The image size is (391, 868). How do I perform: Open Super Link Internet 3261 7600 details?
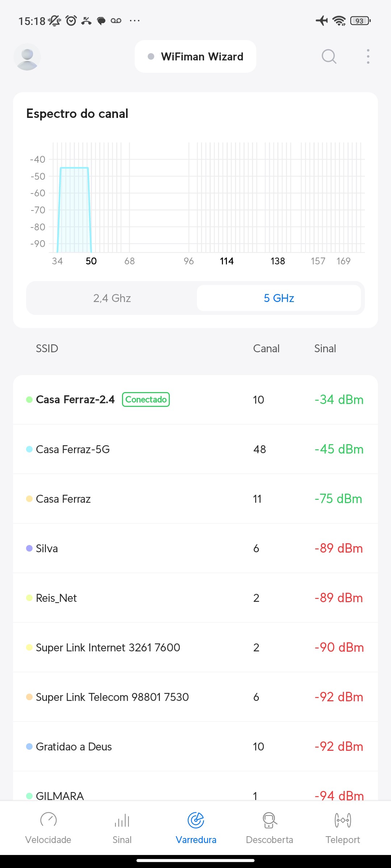tap(195, 647)
